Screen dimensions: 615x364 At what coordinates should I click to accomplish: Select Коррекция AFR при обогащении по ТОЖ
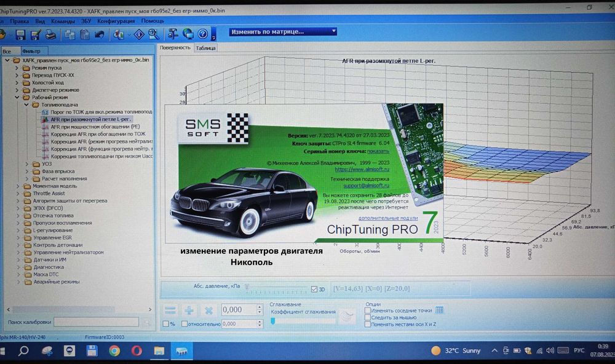pyautogui.click(x=98, y=134)
